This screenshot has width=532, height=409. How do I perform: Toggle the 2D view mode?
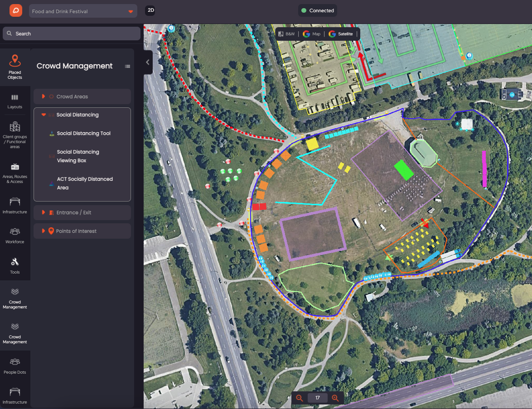coord(150,10)
